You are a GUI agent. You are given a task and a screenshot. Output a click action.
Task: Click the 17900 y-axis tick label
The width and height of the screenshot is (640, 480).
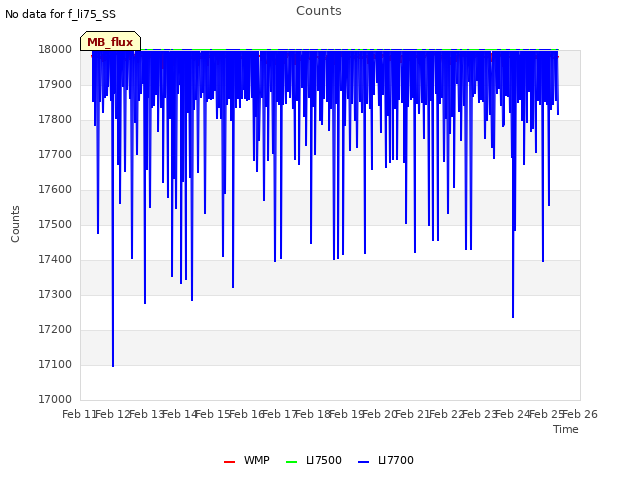click(55, 84)
